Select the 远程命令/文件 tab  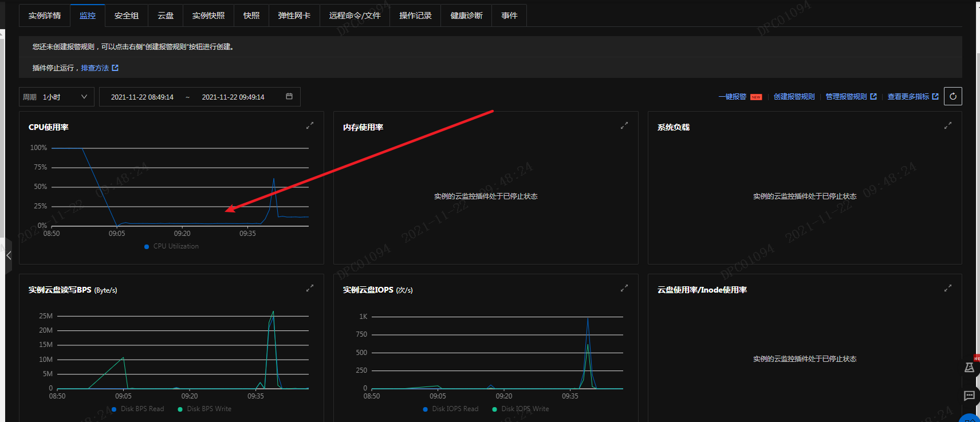[355, 15]
